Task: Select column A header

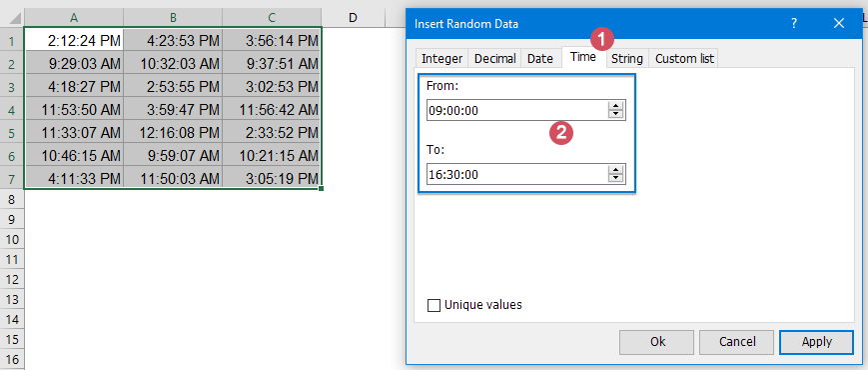Action: pos(74,18)
